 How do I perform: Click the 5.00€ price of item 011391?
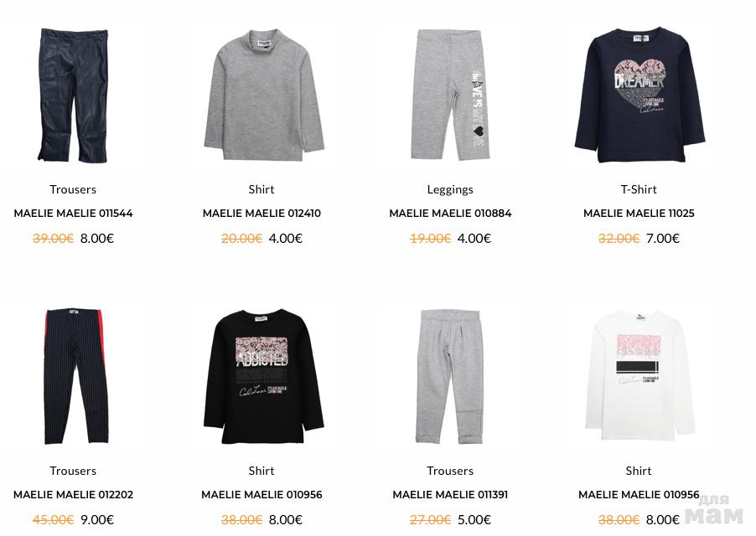point(474,519)
